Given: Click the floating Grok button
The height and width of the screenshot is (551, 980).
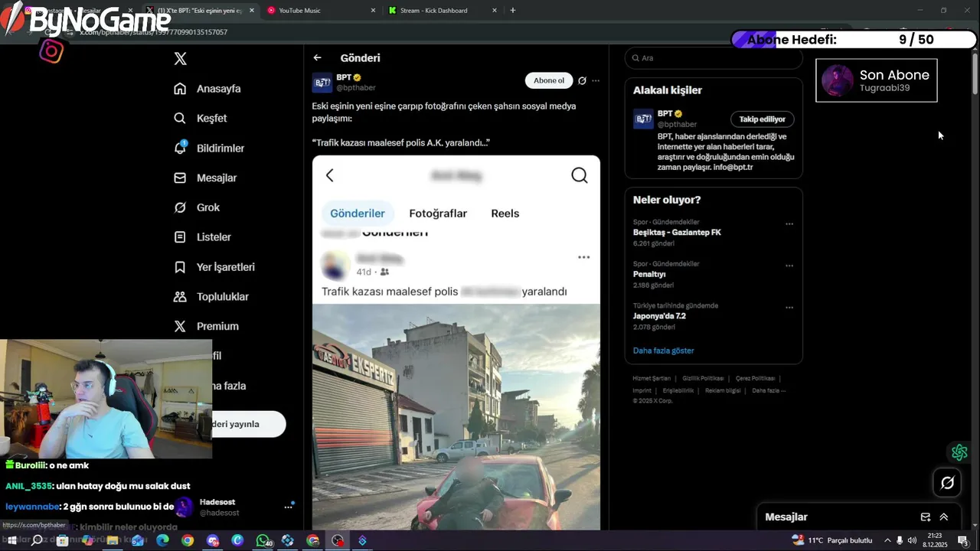Looking at the screenshot, I should (x=947, y=483).
